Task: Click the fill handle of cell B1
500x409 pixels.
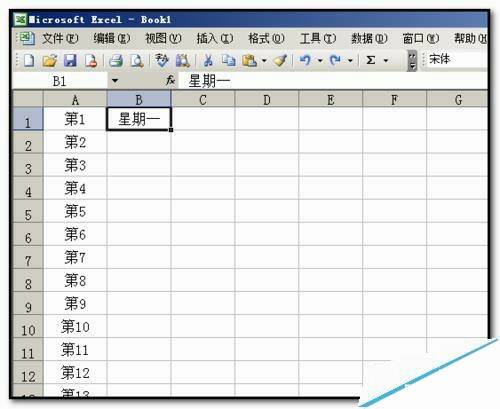Action: point(171,130)
